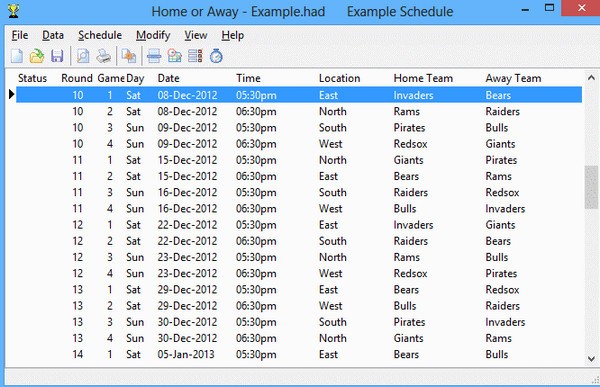Click the calendar with clock toolbar icon

click(x=174, y=56)
